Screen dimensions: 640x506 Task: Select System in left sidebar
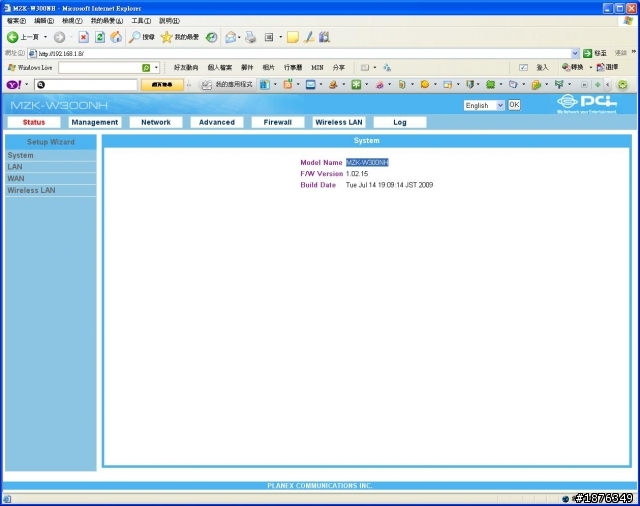[51, 155]
